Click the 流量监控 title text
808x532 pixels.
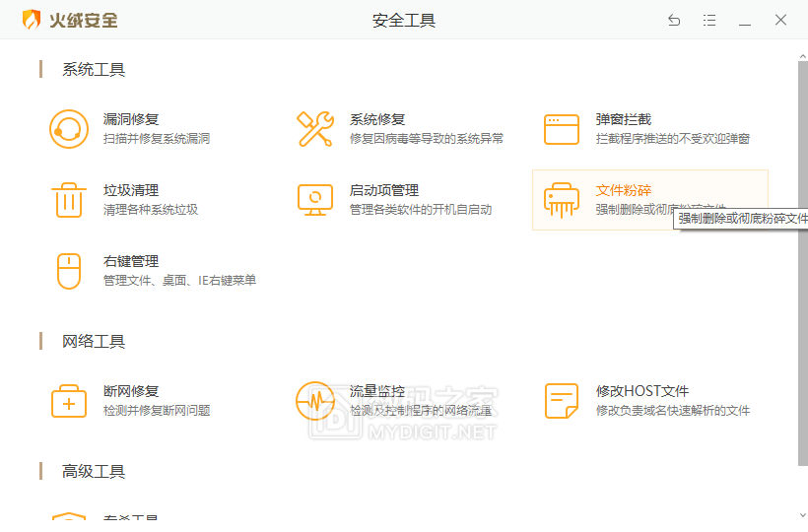coord(377,391)
